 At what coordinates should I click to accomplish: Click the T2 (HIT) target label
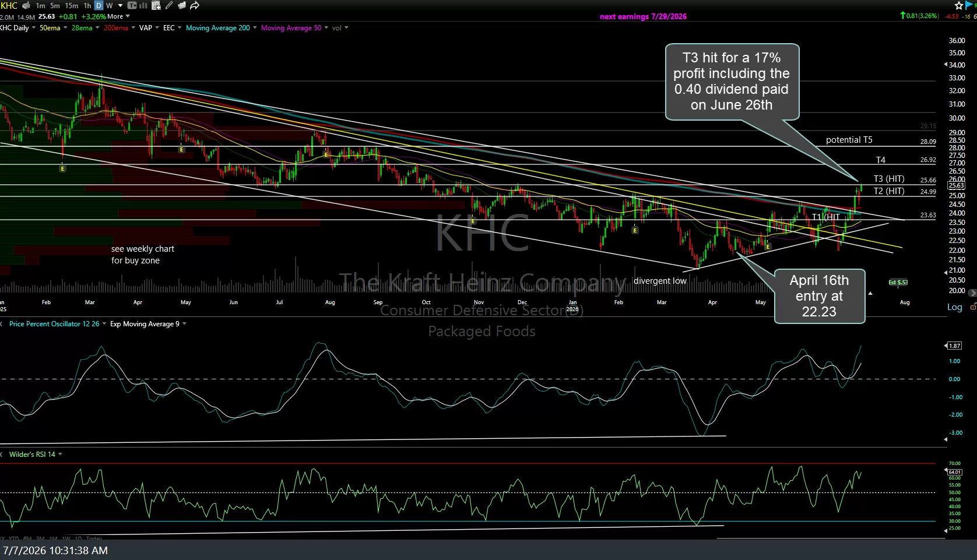[x=889, y=191]
